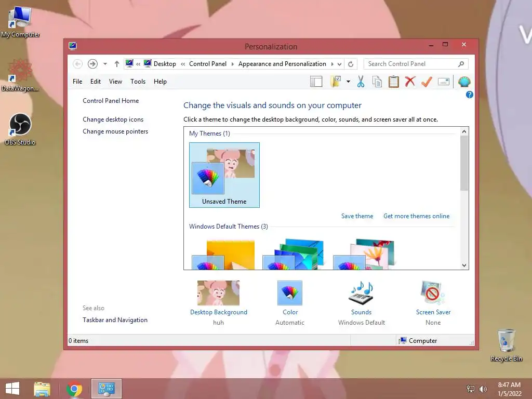532x399 pixels.
Task: Open File Explorer from the taskbar
Action: pos(42,389)
